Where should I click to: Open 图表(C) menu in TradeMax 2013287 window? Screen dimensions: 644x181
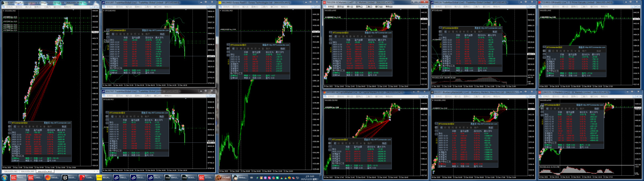[x=138, y=7]
